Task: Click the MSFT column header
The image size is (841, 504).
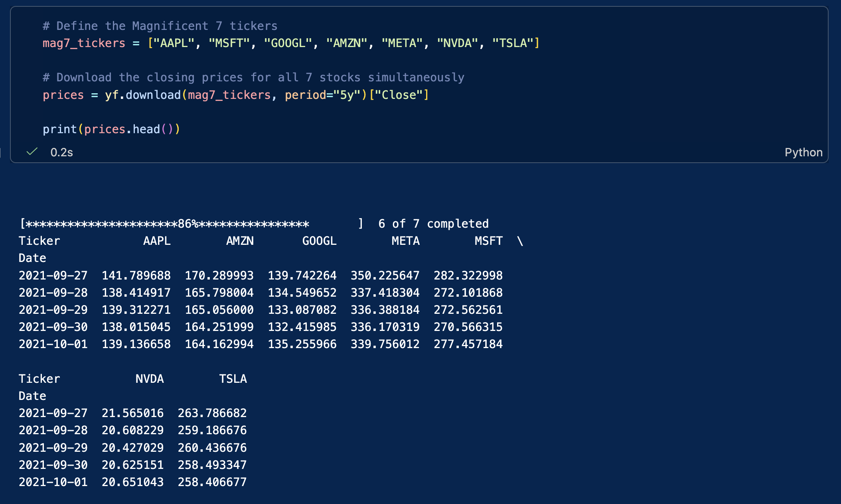Action: tap(489, 241)
